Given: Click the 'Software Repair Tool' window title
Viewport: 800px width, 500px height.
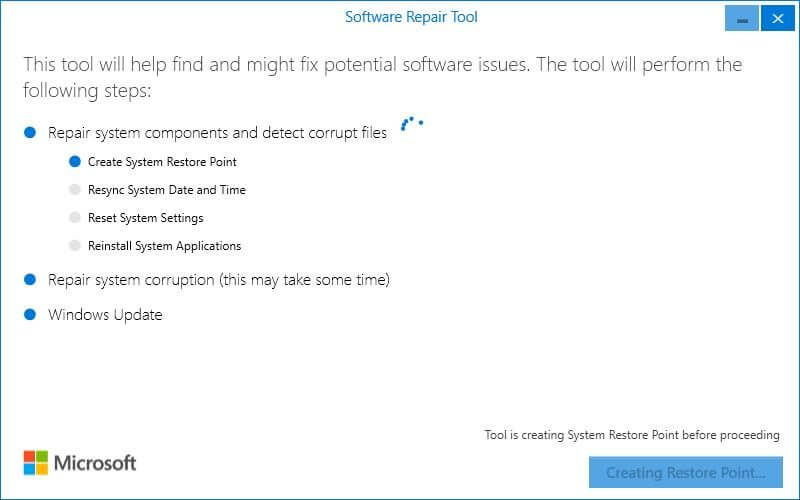Looking at the screenshot, I should pyautogui.click(x=411, y=17).
